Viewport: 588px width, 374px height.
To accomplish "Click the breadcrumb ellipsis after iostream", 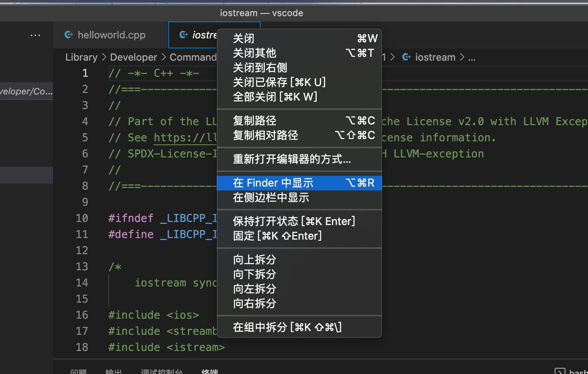I will (472, 58).
